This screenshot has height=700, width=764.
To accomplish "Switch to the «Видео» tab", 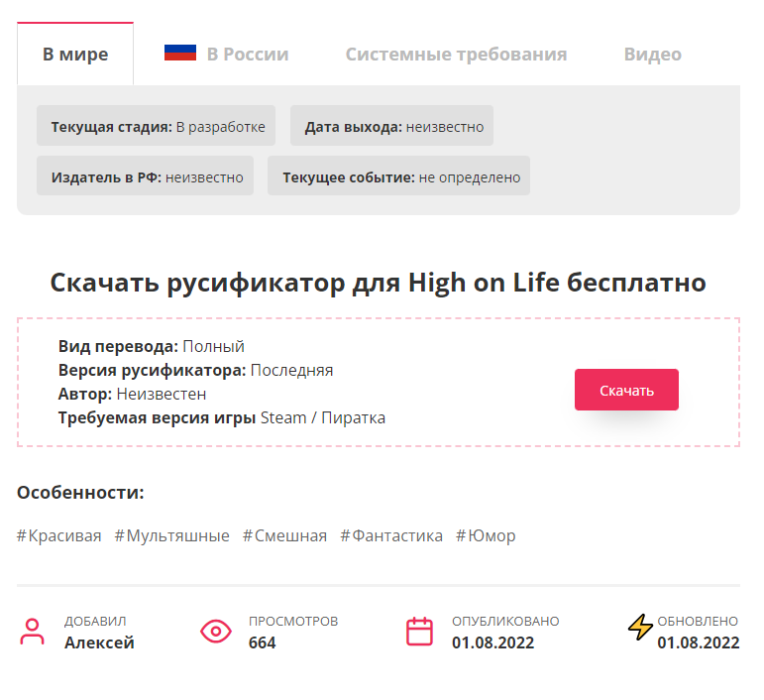I will pyautogui.click(x=652, y=55).
